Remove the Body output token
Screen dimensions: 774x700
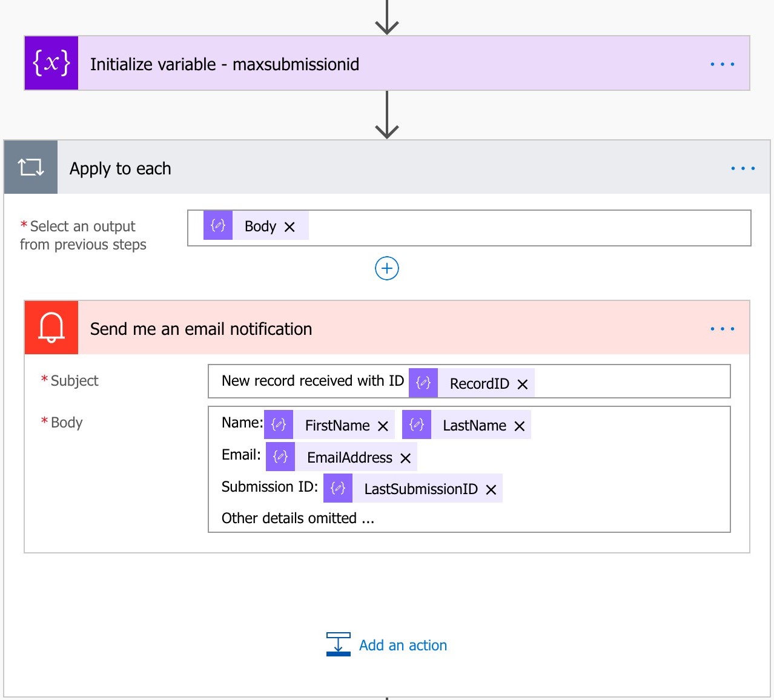[289, 226]
